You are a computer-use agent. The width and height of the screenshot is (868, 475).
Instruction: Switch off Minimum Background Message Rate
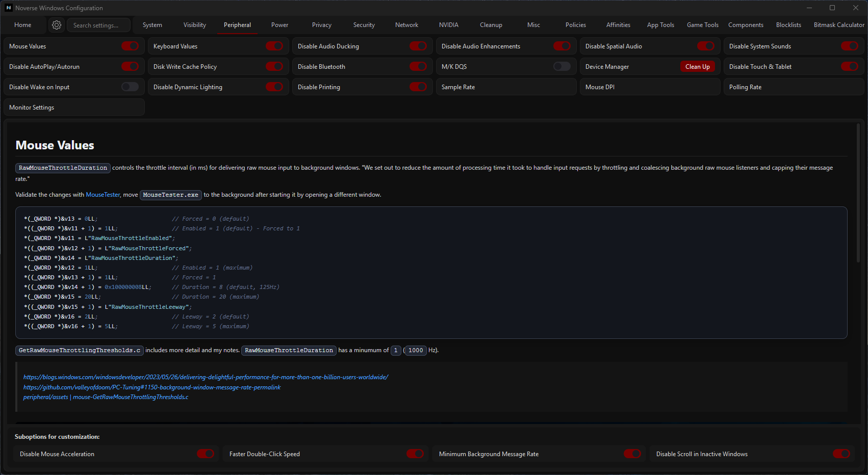632,454
